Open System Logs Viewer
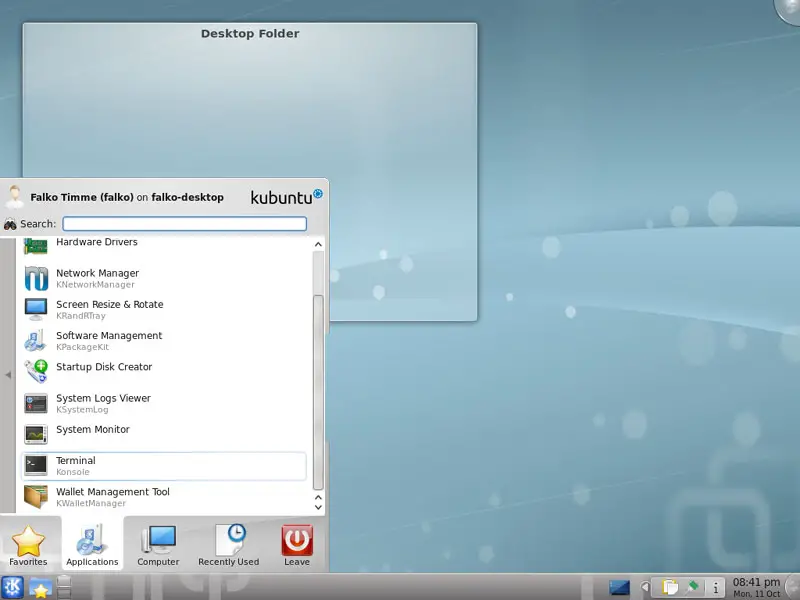 coord(103,403)
